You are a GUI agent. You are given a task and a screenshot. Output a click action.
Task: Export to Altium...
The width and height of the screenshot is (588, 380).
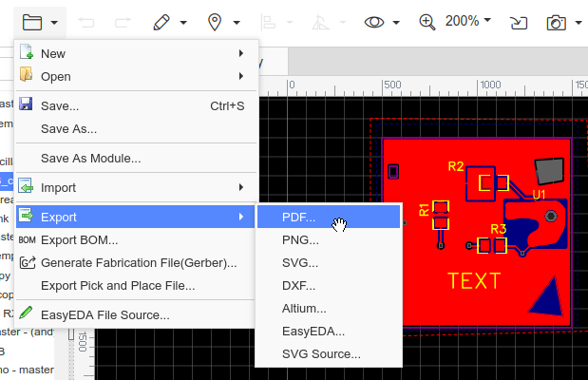[x=329, y=309]
